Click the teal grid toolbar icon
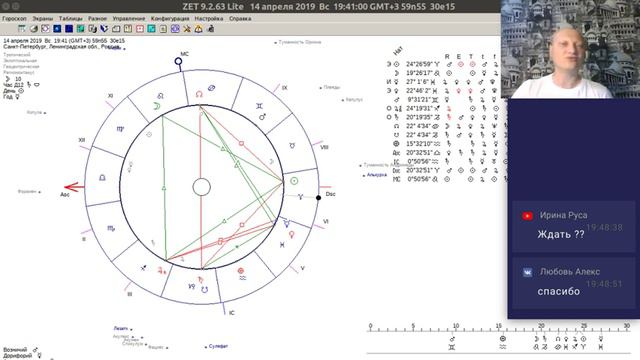This screenshot has width=640, height=360. click(x=80, y=29)
